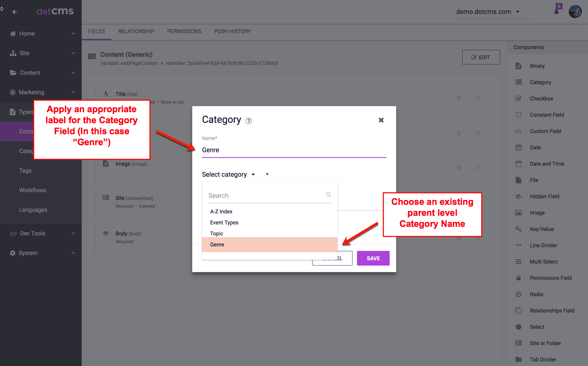This screenshot has height=366, width=588.
Task: Select Genre from category list
Action: (x=217, y=244)
